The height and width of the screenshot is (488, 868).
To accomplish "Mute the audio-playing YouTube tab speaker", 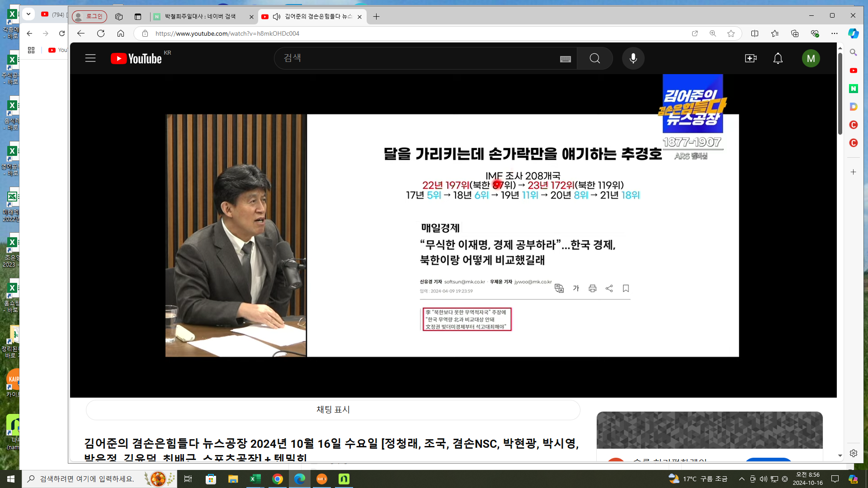I will coord(277,17).
